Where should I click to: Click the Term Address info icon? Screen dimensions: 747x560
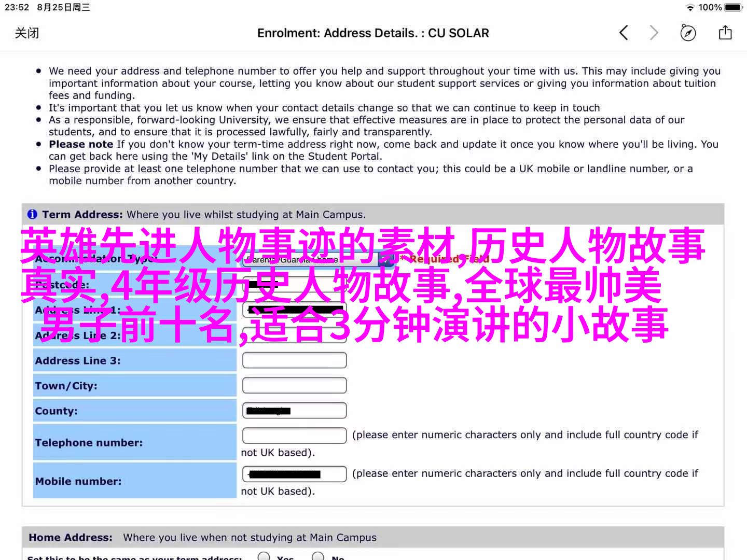coord(32,214)
